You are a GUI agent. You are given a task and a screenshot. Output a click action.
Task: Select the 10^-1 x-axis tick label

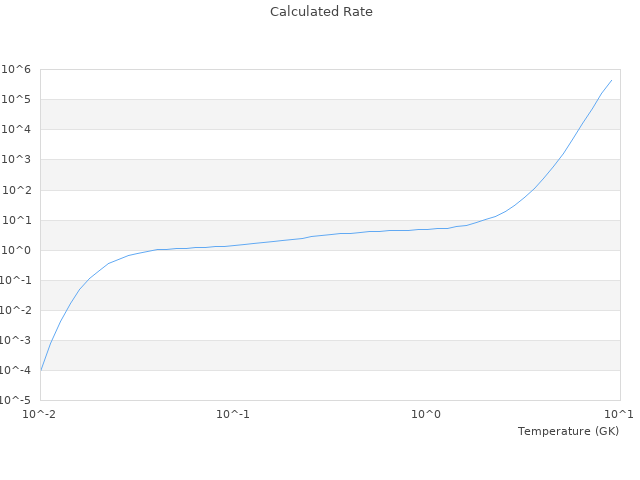click(x=233, y=414)
